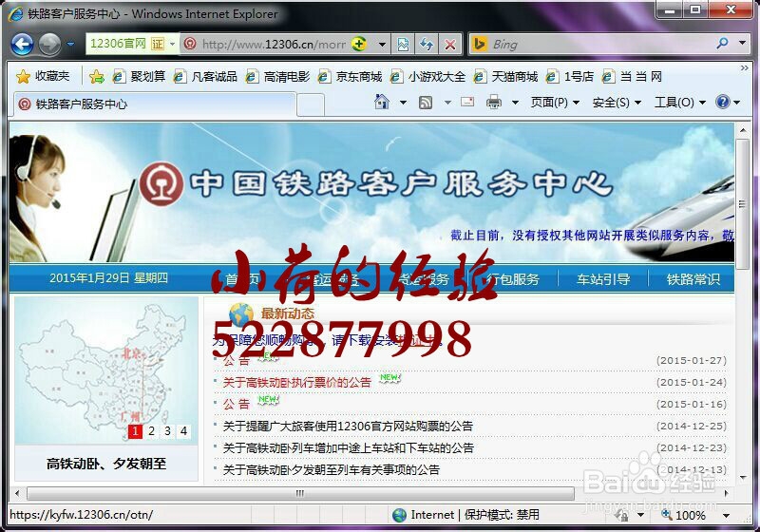
Task: Select slide 3 on the map carousel
Action: click(x=168, y=430)
